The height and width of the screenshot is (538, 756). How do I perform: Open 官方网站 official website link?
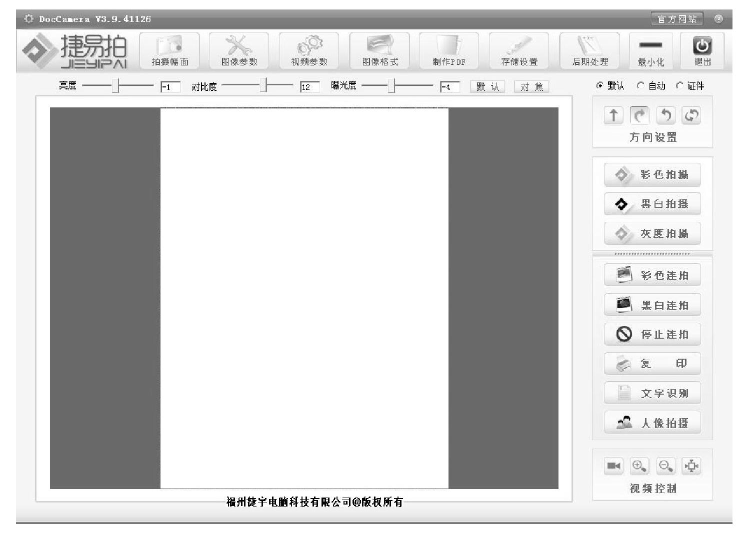(x=677, y=19)
